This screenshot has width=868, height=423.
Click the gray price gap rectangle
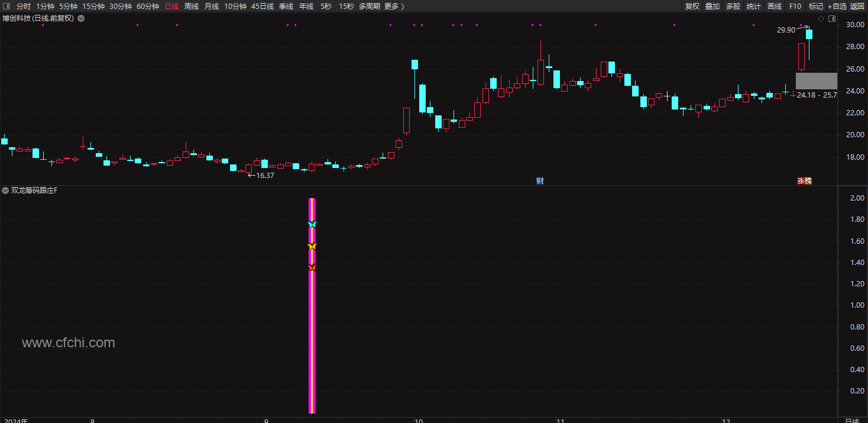817,81
